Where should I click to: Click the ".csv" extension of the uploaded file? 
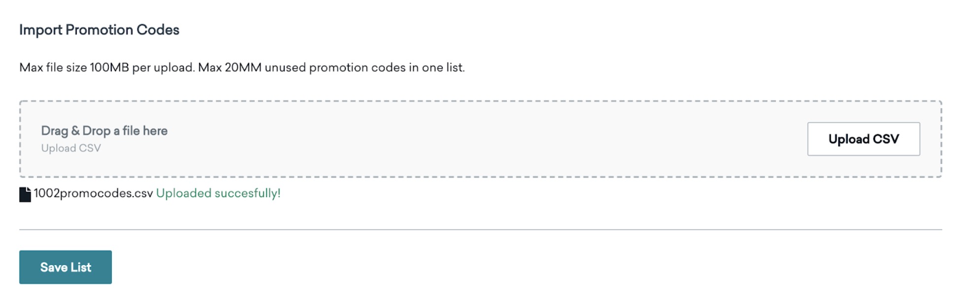(x=142, y=193)
